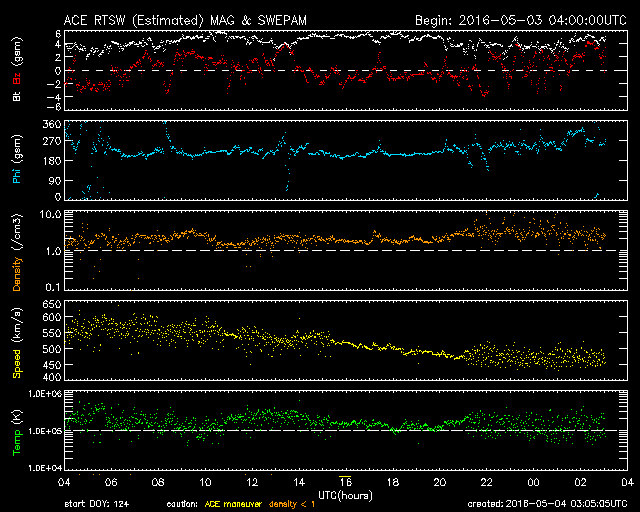Image resolution: width=640 pixels, height=512 pixels.
Task: Click the 650 tick on Speed axis
Action: (52, 304)
